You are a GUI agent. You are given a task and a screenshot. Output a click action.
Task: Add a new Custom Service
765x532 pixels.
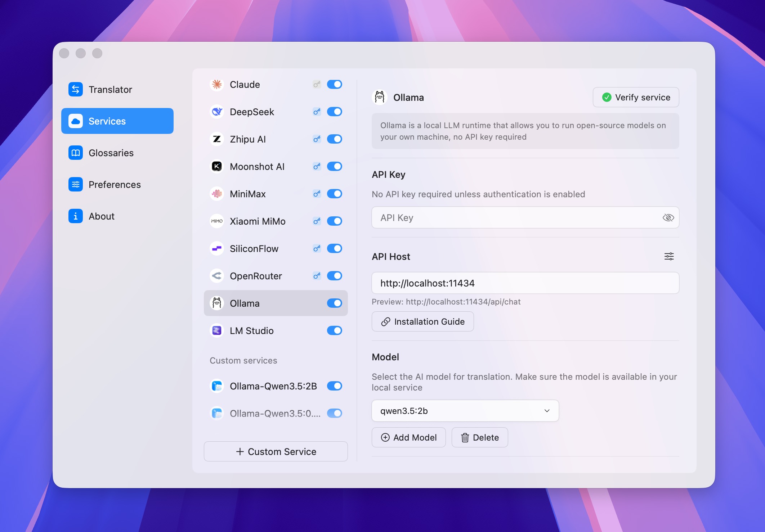[276, 452]
